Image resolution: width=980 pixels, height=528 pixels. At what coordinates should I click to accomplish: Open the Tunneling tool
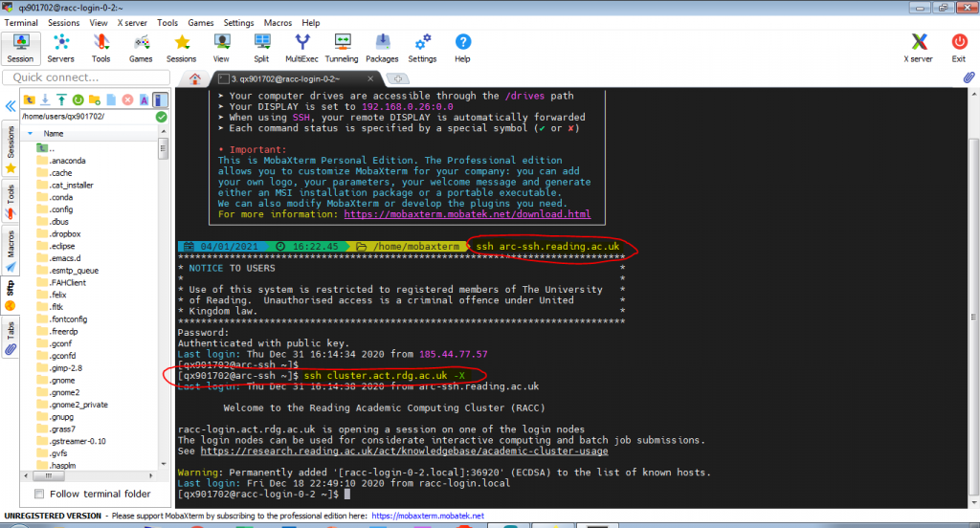[x=342, y=47]
